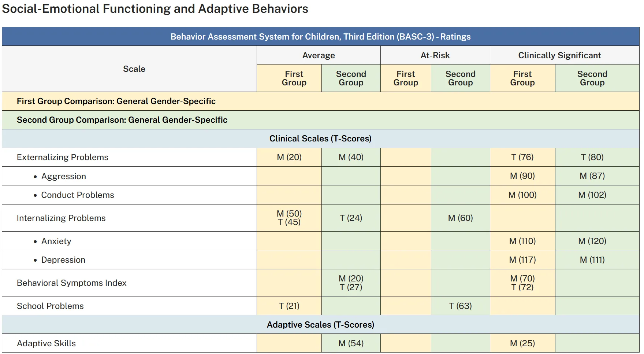The width and height of the screenshot is (644, 354).
Task: Click the 'Behavioral Symptoms Index' row label
Action: (72, 283)
